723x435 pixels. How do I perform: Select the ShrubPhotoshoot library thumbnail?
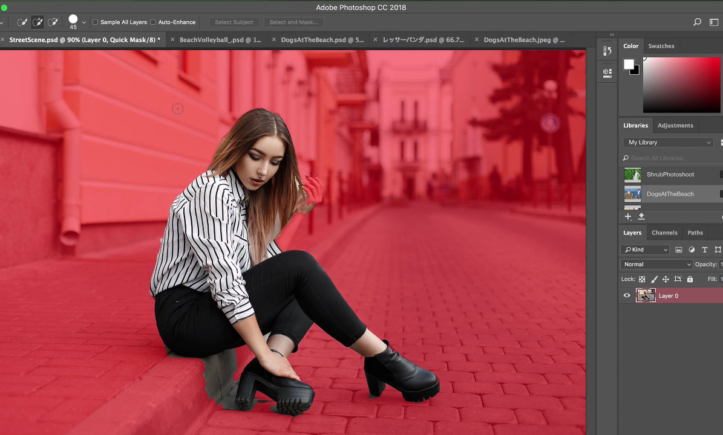coord(632,174)
